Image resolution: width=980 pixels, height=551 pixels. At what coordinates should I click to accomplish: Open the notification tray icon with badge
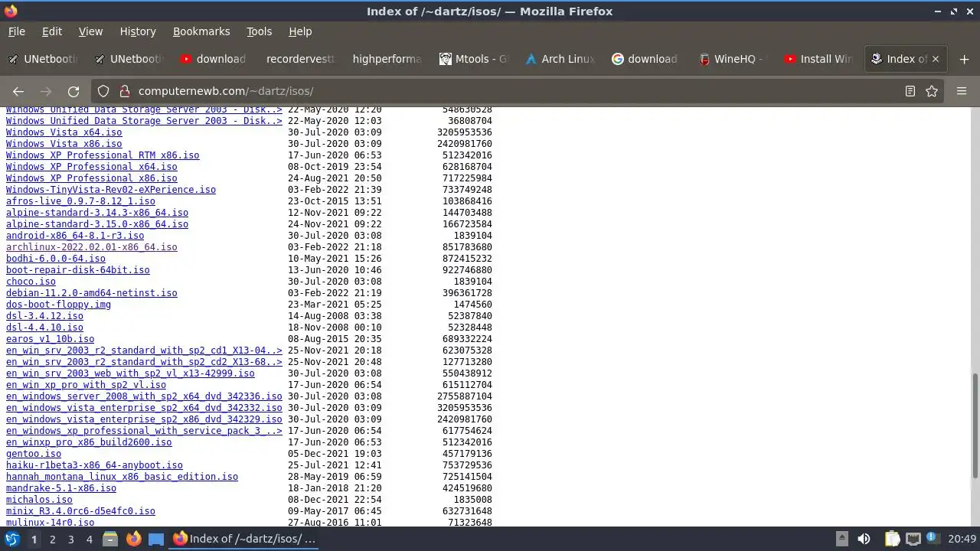coord(933,539)
